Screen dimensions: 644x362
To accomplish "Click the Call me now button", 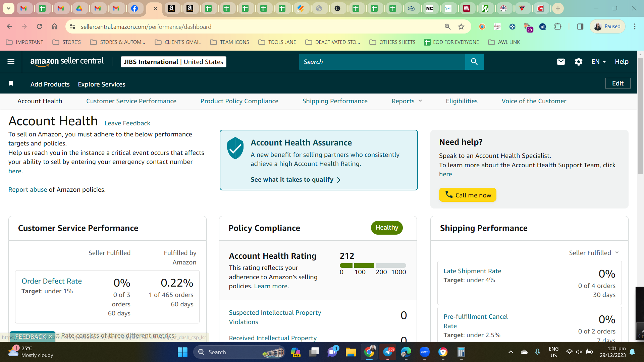I will pyautogui.click(x=468, y=195).
